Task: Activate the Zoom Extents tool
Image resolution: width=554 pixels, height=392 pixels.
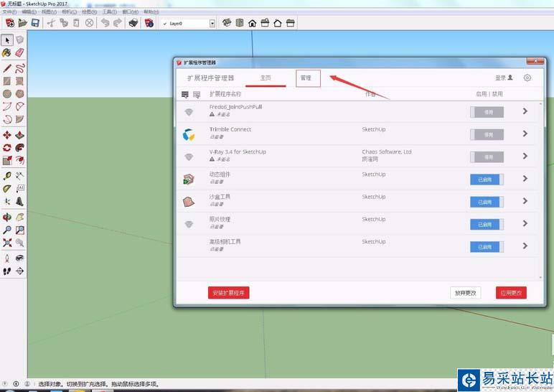Action: (6, 243)
